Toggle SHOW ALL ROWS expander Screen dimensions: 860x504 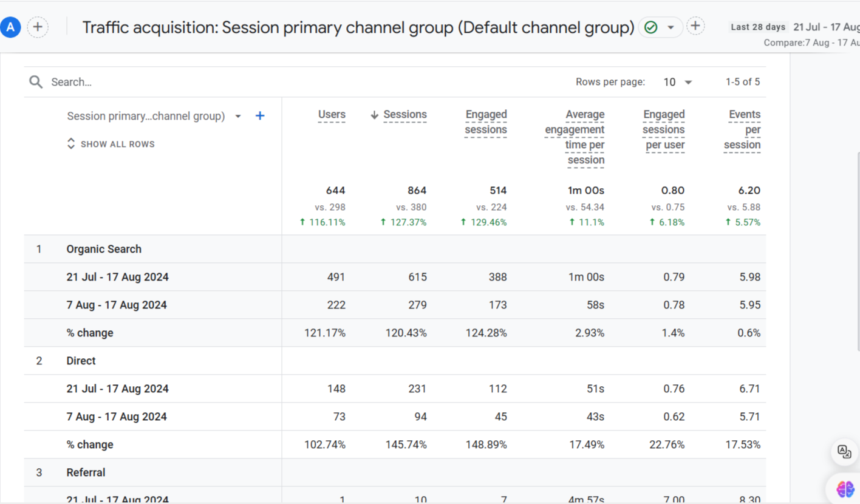[x=111, y=144]
